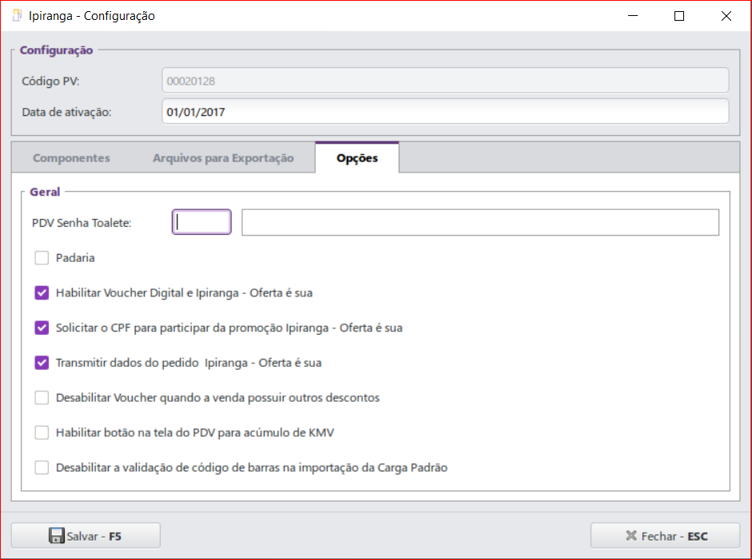Click the Ipiranga app icon in title bar
Screen dimensions: 752x560
(18, 16)
